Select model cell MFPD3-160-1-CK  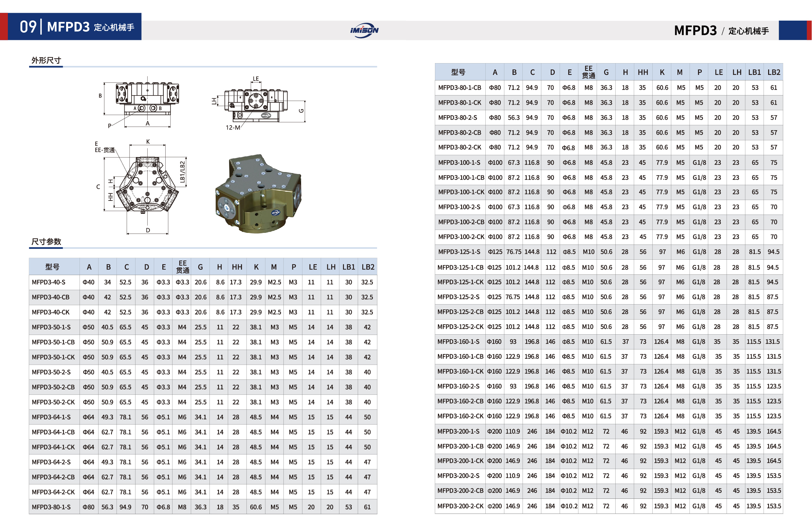(460, 372)
